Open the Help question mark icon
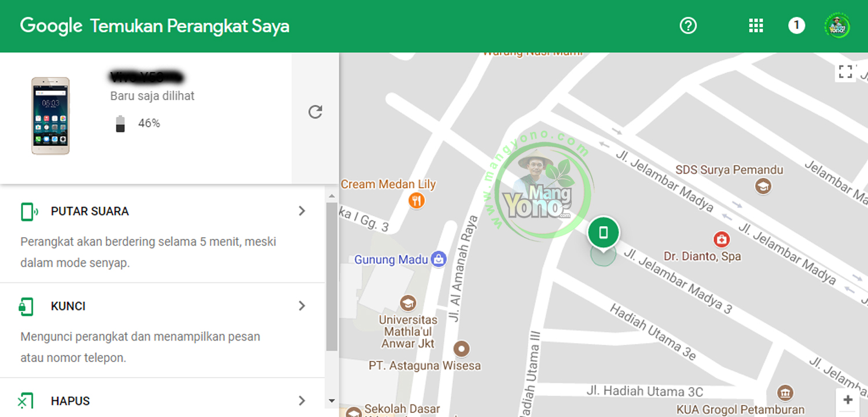The height and width of the screenshot is (417, 868). click(x=688, y=25)
